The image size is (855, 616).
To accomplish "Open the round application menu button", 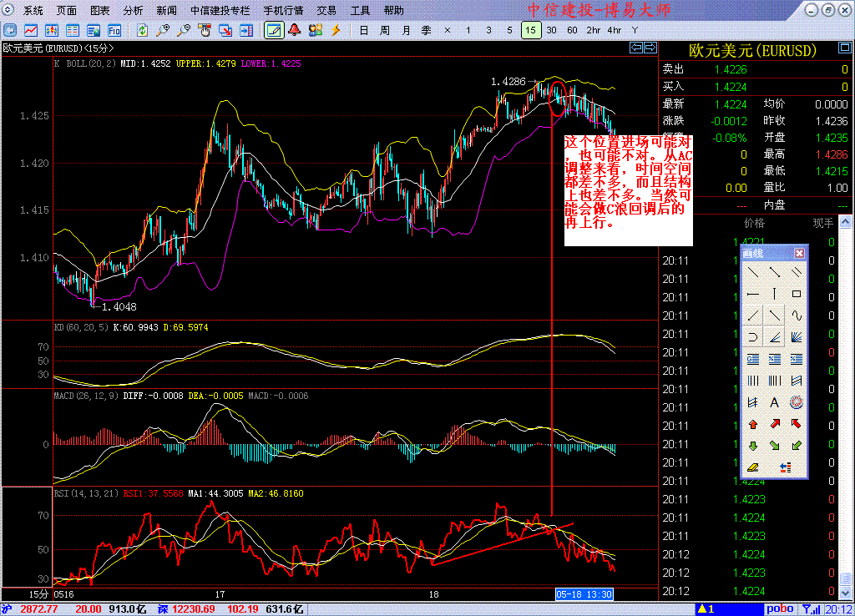I will [x=8, y=10].
